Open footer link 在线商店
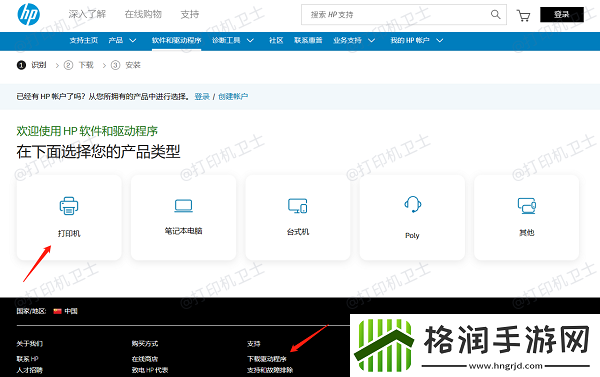 (145, 359)
